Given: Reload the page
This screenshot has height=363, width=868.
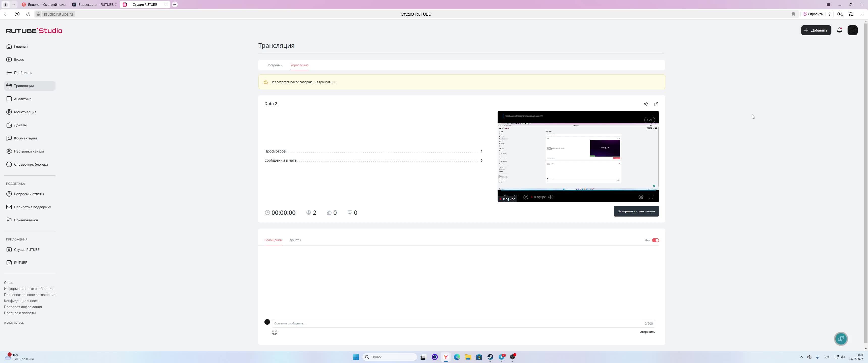Looking at the screenshot, I should pyautogui.click(x=28, y=14).
